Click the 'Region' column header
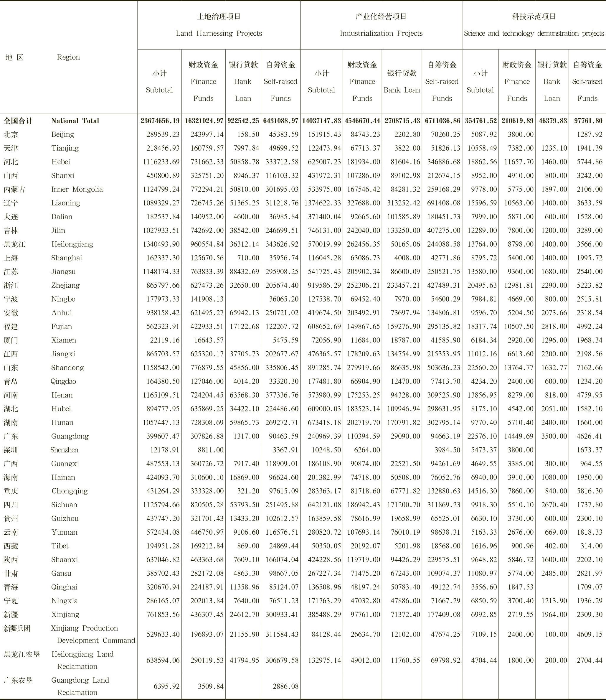Screen dimensions: 606x700 tap(68, 57)
